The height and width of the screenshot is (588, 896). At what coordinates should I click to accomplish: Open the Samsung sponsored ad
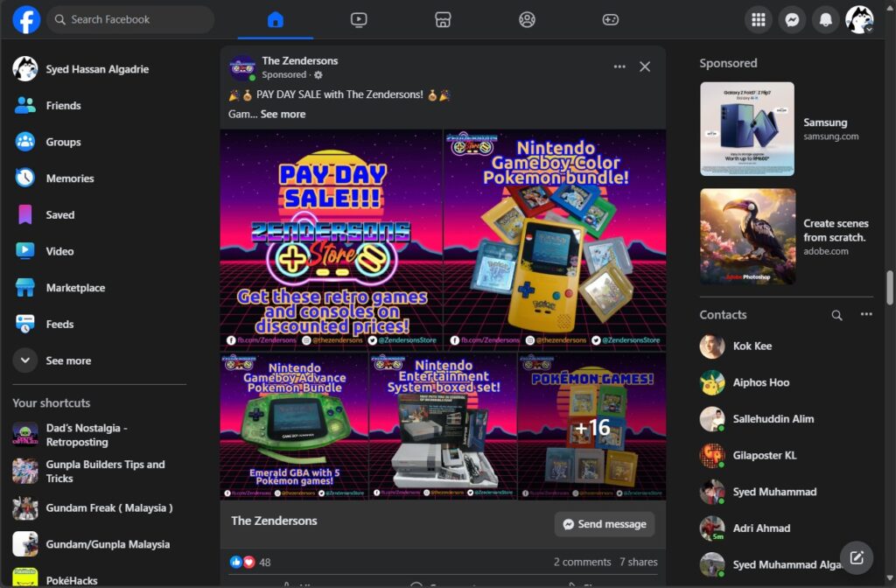[x=787, y=129]
